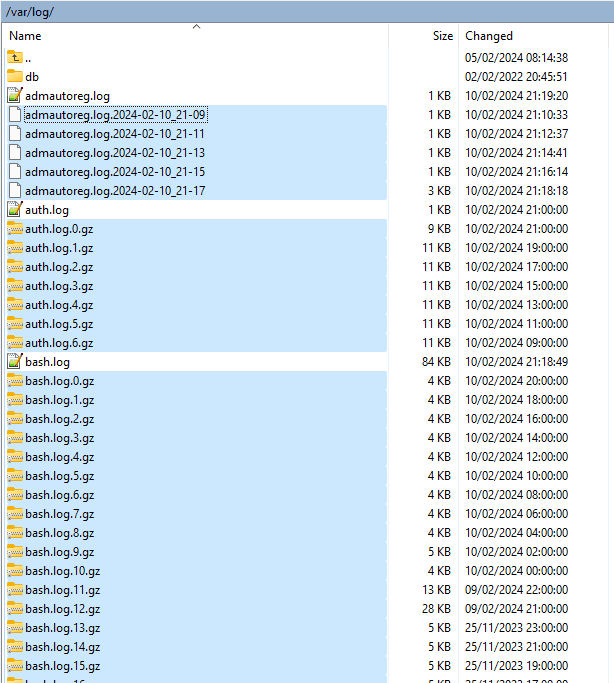
Task: Click the date 10/02/2024 21:10:33
Action: pos(516,115)
